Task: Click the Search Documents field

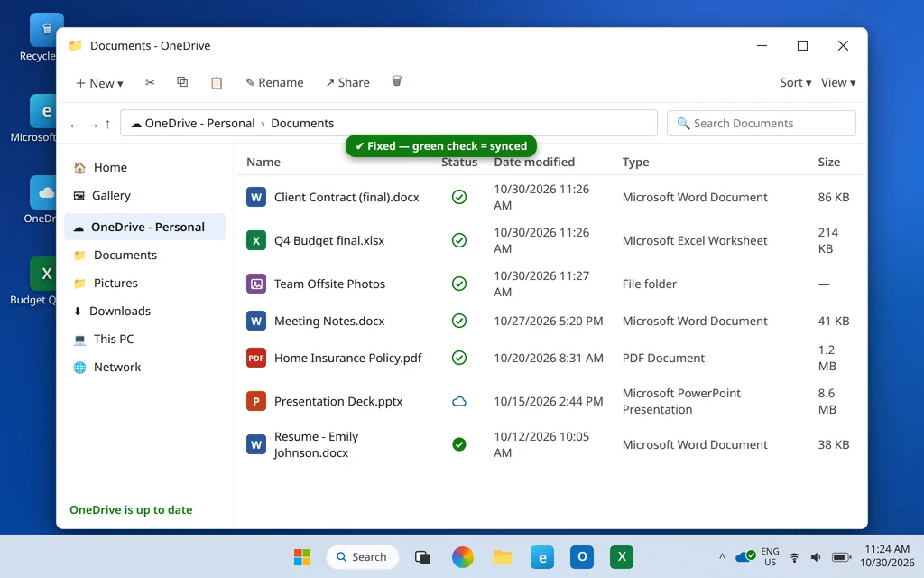Action: [x=761, y=123]
